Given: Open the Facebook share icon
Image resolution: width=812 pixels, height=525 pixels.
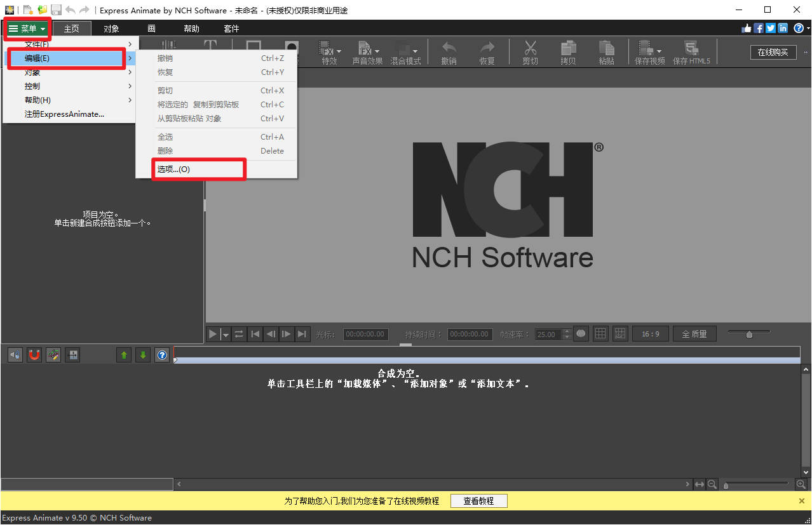Looking at the screenshot, I should [x=759, y=28].
